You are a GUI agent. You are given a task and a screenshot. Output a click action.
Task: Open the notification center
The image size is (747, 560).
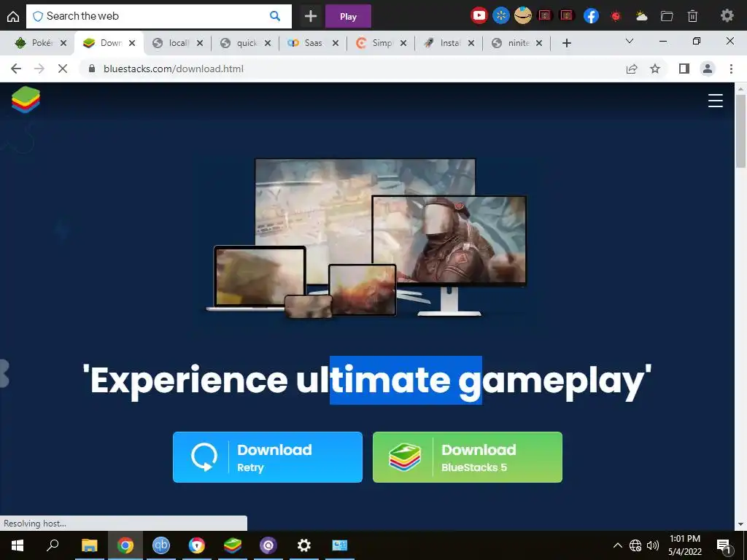(x=724, y=545)
